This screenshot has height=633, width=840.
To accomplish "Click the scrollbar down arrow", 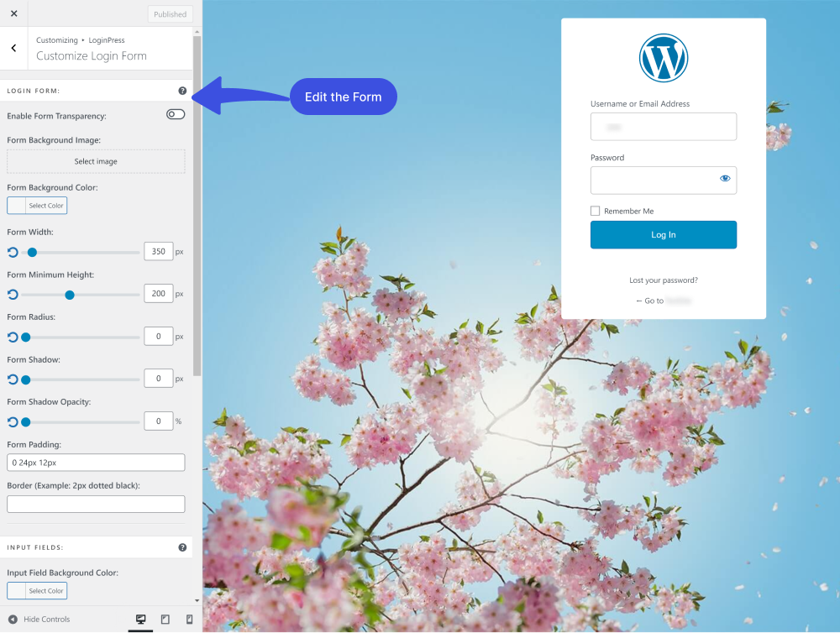I will coord(197,601).
